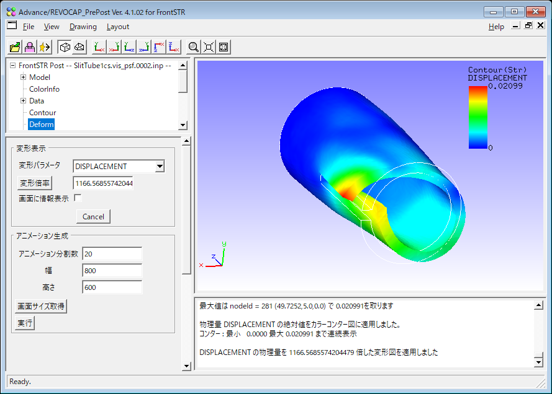Screen dimensions: 552x394
Task: Open the DISPLACEMENT parameter dropdown
Action: pos(159,166)
